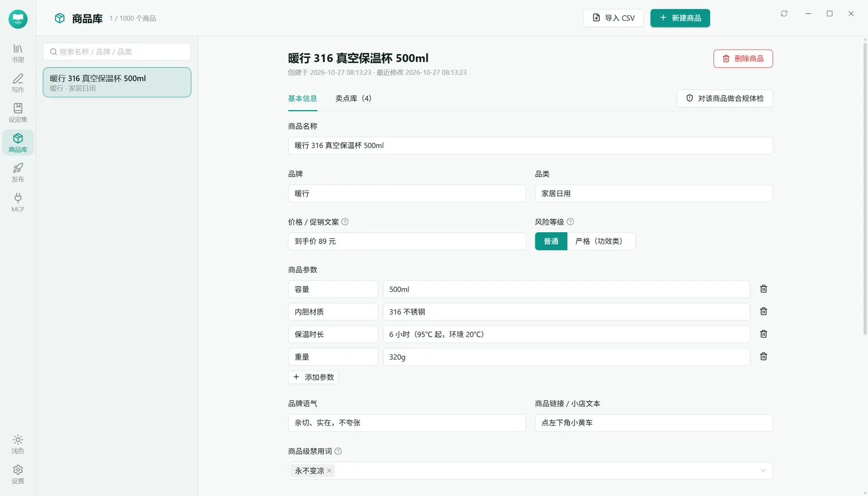This screenshot has width=868, height=496.
Task: Open the 设置 settings gear icon
Action: click(x=18, y=474)
